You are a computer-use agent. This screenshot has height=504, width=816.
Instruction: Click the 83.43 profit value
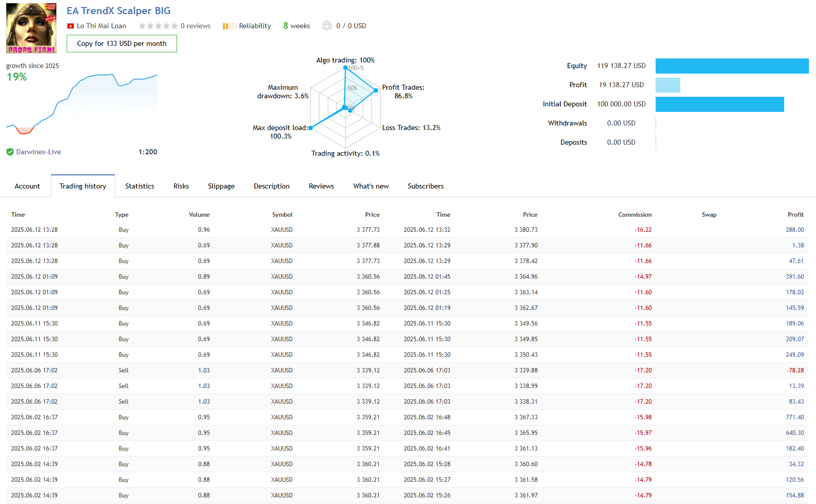(796, 402)
